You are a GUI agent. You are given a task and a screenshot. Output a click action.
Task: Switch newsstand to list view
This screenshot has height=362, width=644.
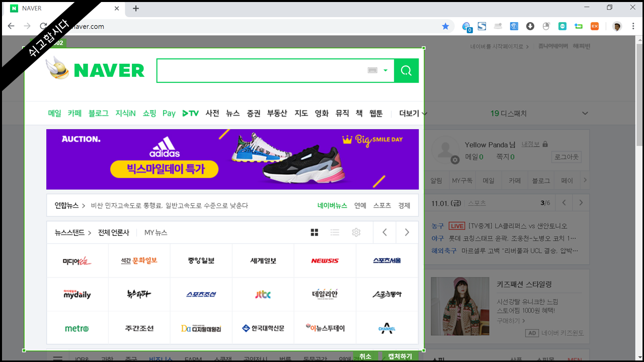(x=335, y=232)
